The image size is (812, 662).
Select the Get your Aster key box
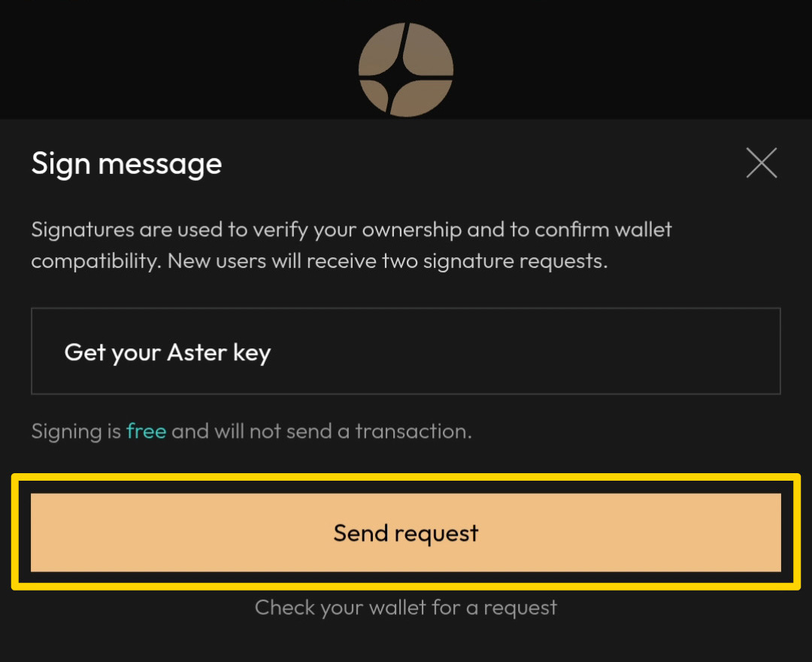pos(405,351)
